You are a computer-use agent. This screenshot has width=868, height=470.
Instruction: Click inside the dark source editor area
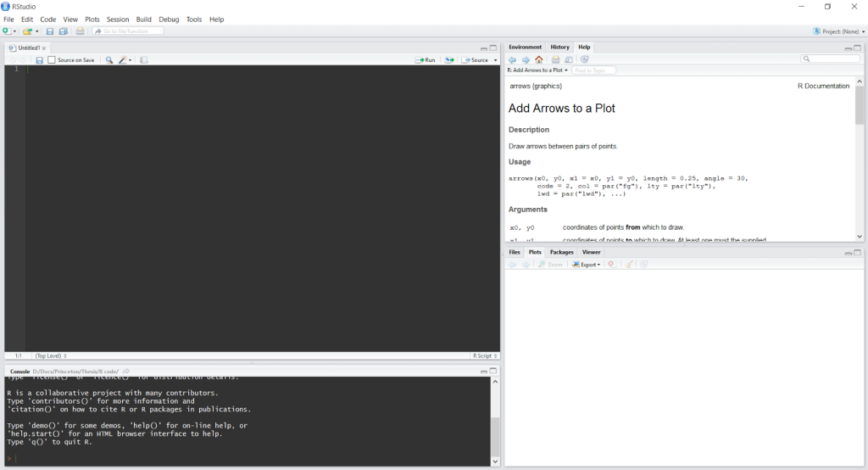(263, 208)
